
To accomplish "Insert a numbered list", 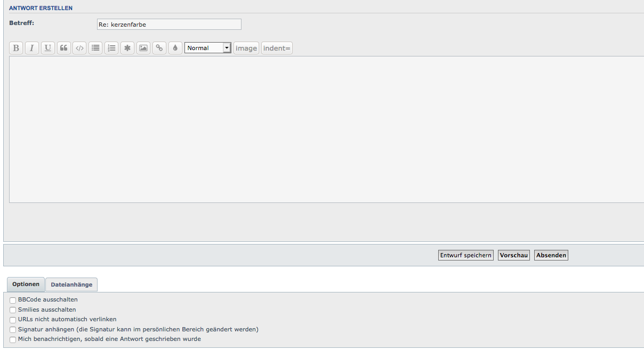I will pyautogui.click(x=111, y=48).
